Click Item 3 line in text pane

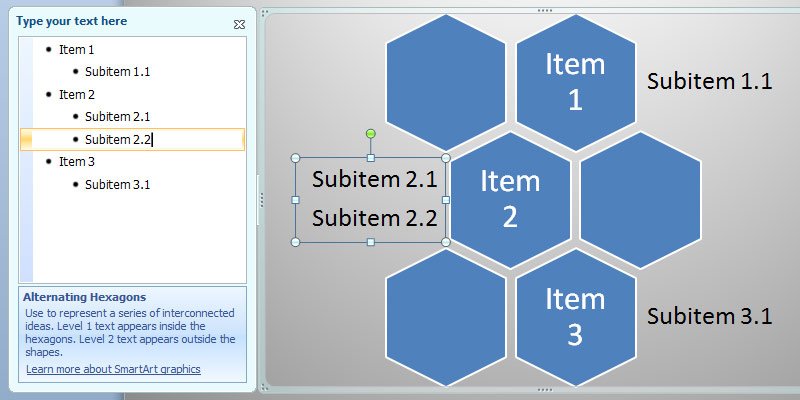[132, 162]
